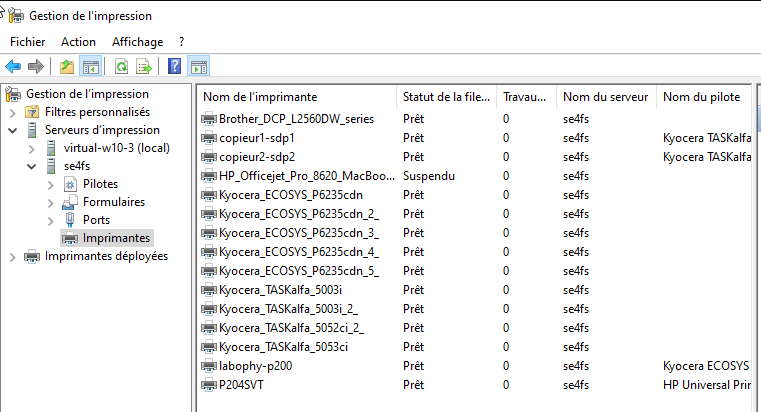Expand the Formulaires node
This screenshot has height=412, width=761.
(50, 202)
